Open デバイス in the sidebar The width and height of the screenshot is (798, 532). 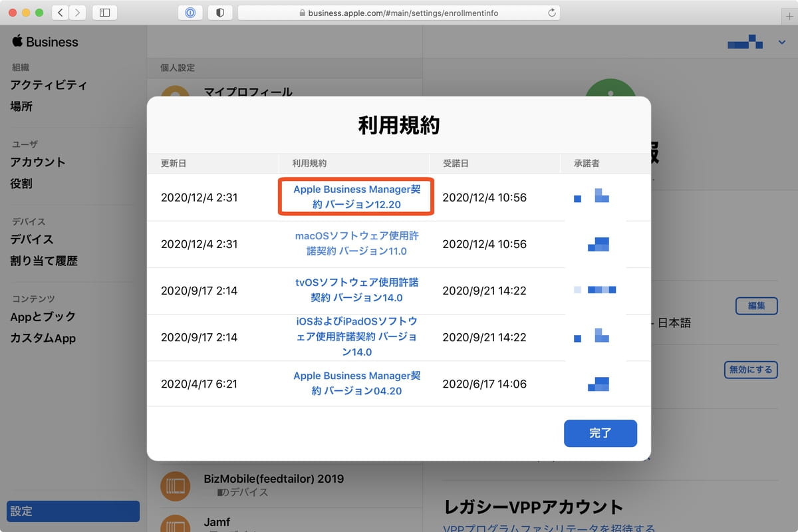click(32, 239)
